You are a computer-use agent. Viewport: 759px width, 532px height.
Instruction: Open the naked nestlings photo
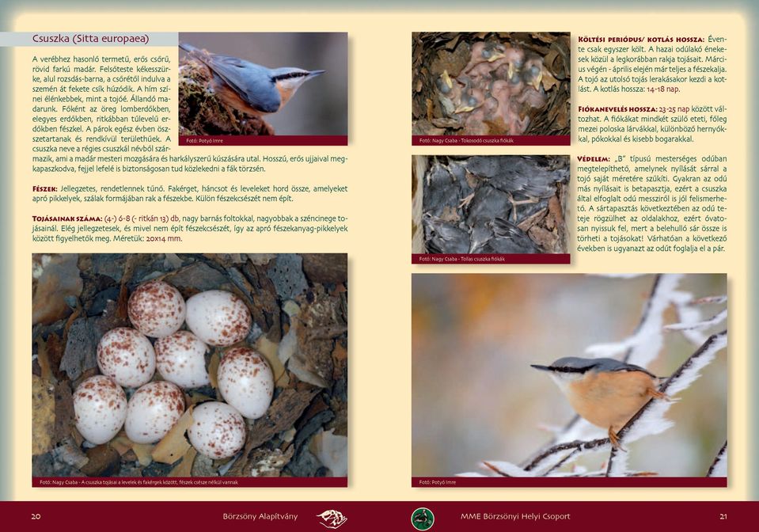491,84
